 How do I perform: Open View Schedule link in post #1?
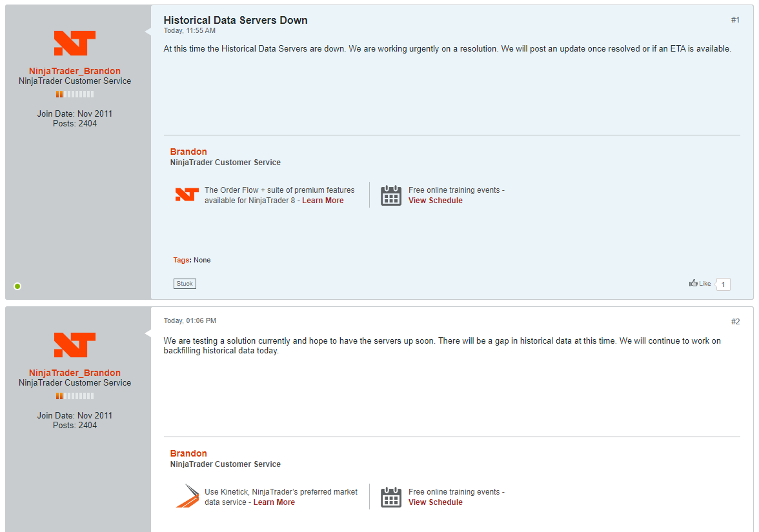pos(435,200)
